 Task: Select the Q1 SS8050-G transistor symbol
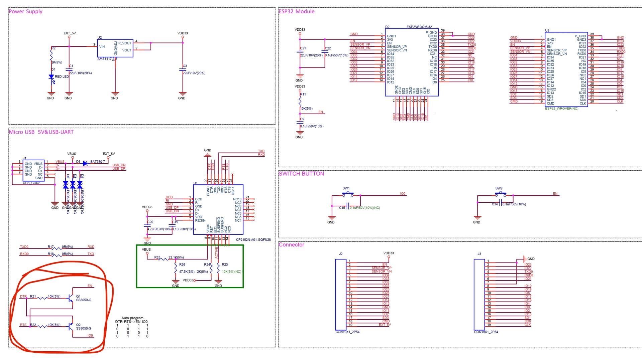pos(71,297)
